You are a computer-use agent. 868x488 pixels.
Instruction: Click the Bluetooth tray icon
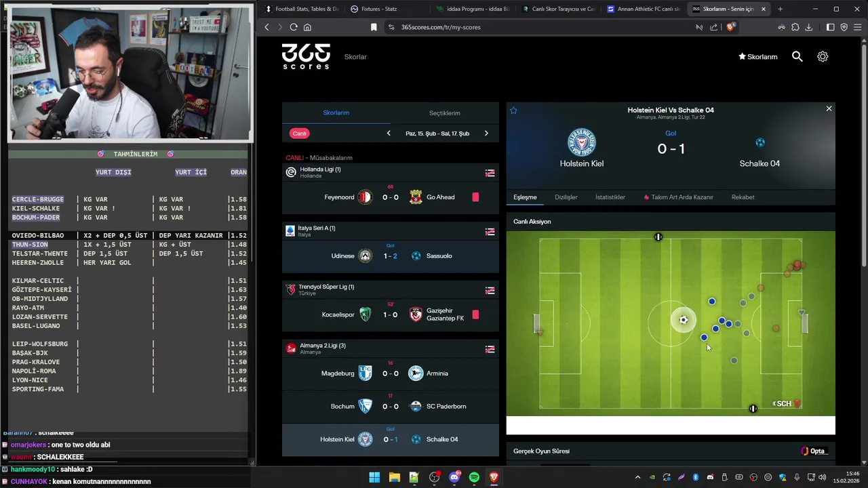click(696, 477)
